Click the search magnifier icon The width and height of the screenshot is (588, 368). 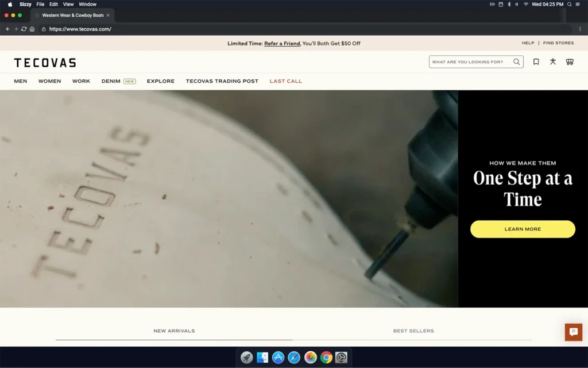pos(517,62)
